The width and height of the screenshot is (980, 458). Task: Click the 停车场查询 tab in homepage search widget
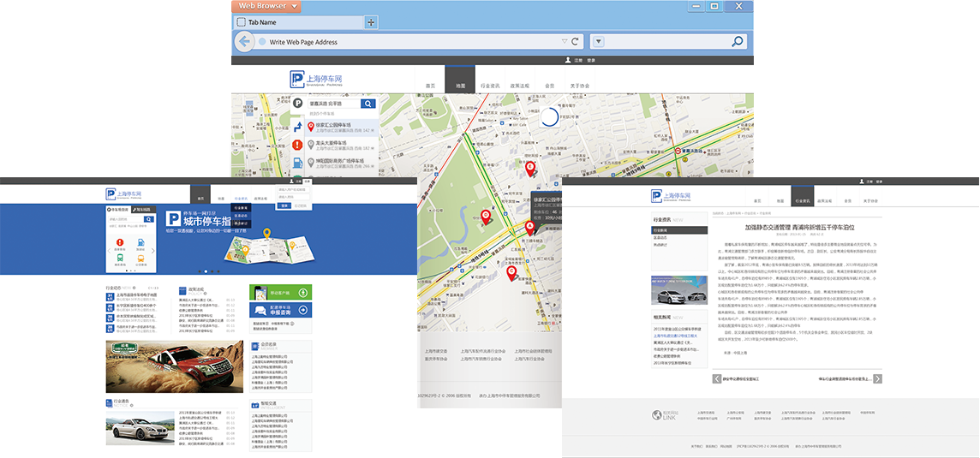117,210
